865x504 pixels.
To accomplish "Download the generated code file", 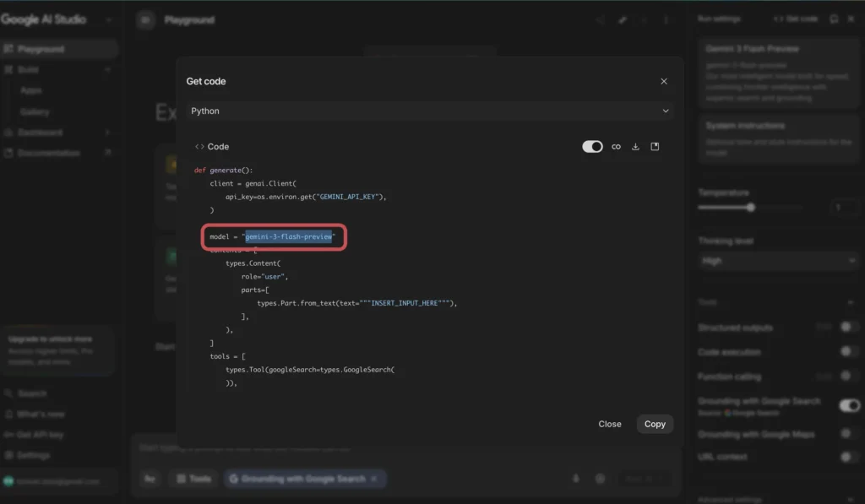I will pos(635,147).
